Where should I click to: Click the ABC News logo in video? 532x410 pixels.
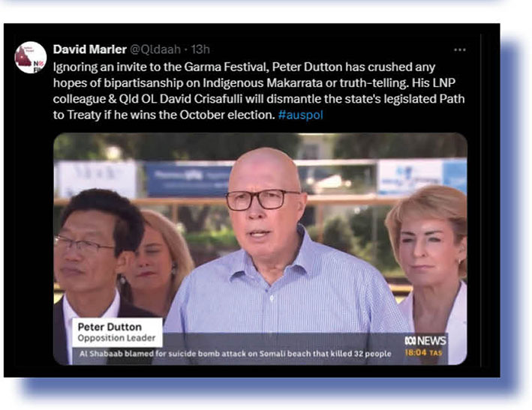[425, 340]
